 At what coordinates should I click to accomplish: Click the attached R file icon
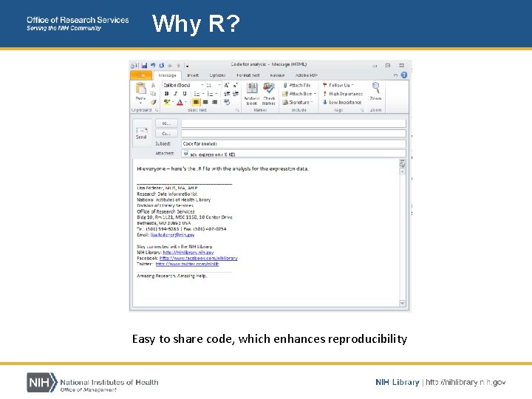point(185,154)
